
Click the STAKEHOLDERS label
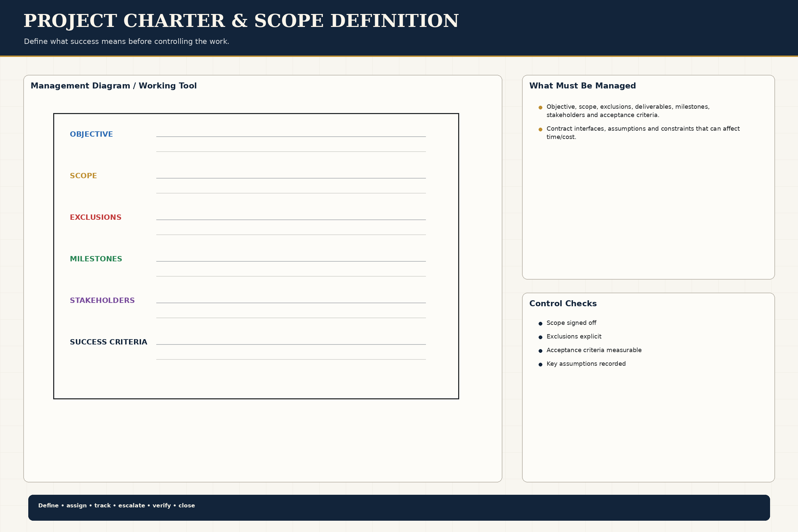click(x=102, y=301)
